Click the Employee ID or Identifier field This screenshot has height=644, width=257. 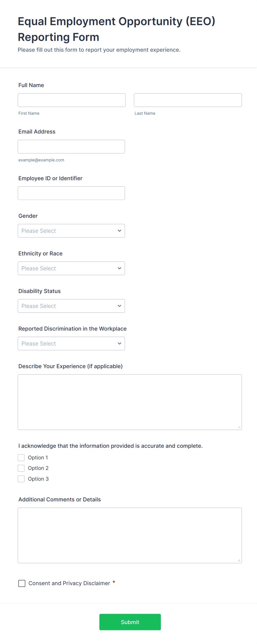pos(71,193)
